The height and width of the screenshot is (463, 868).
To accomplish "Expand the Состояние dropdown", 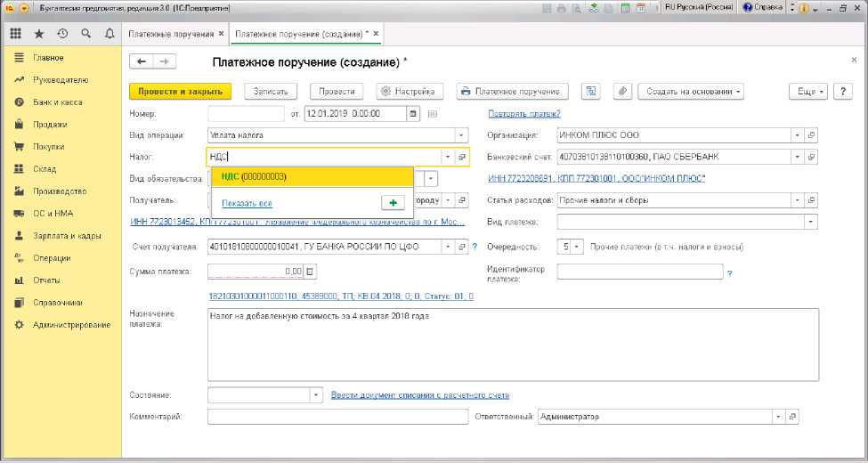I will pyautogui.click(x=315, y=394).
